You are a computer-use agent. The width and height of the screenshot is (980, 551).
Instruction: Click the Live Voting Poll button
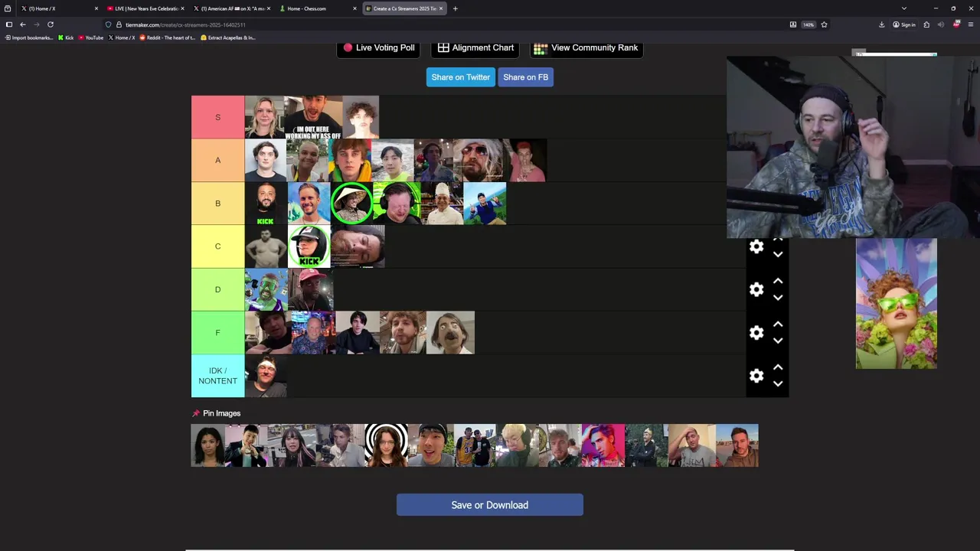coord(379,47)
